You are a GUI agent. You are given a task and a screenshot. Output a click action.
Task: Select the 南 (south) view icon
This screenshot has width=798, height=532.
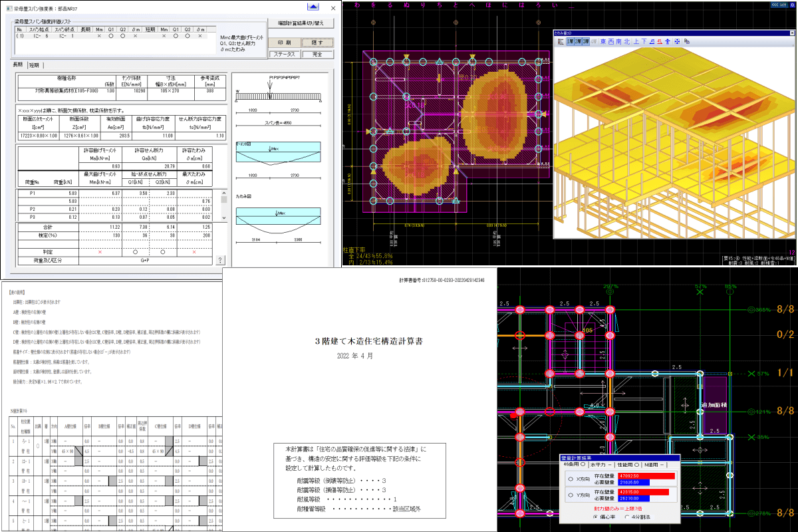[x=618, y=41]
